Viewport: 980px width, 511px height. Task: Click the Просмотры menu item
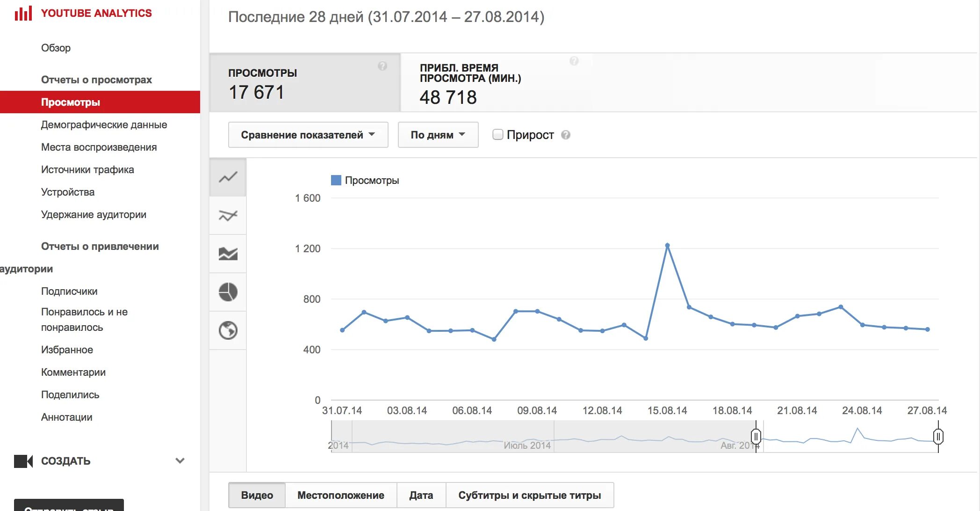(x=69, y=102)
